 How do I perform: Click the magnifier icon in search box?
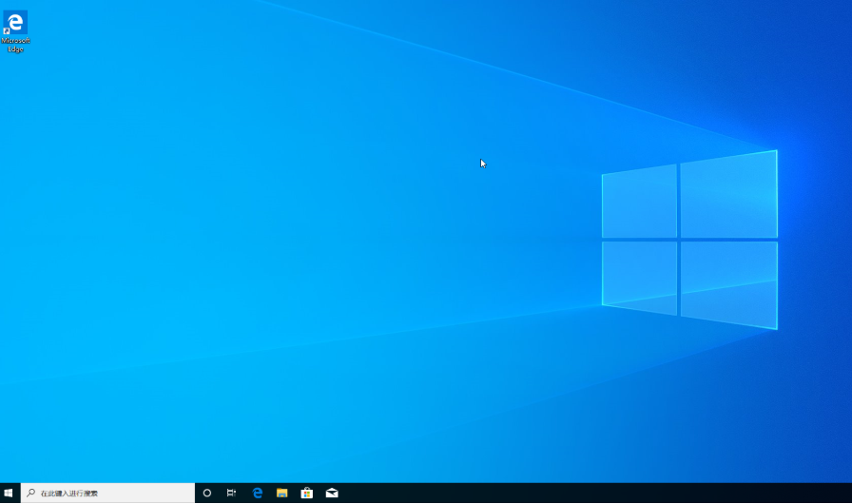pos(31,494)
